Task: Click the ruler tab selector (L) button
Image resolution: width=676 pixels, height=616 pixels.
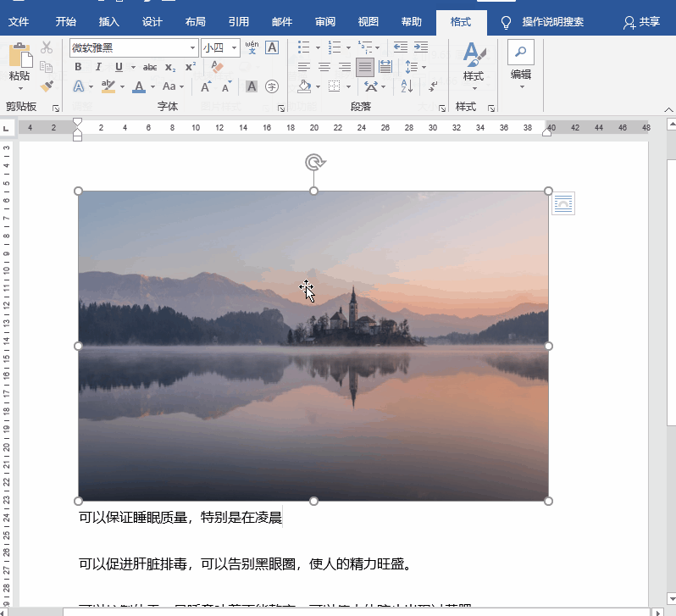Action: pos(6,128)
